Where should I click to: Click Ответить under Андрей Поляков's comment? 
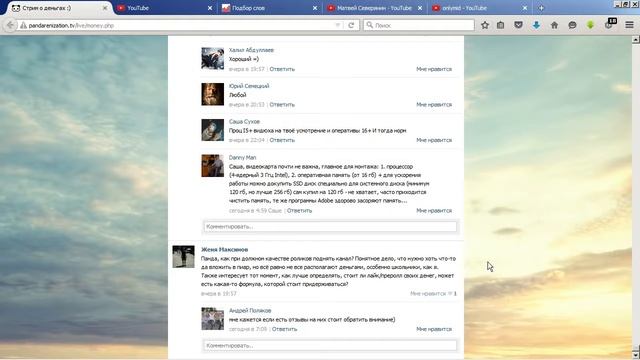(x=284, y=329)
